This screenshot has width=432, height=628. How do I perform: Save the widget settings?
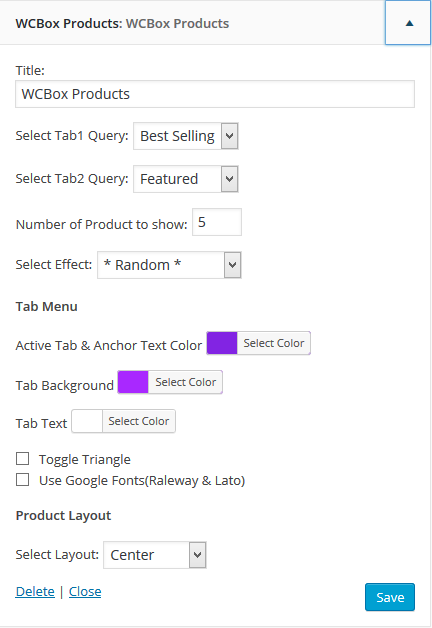coord(390,597)
